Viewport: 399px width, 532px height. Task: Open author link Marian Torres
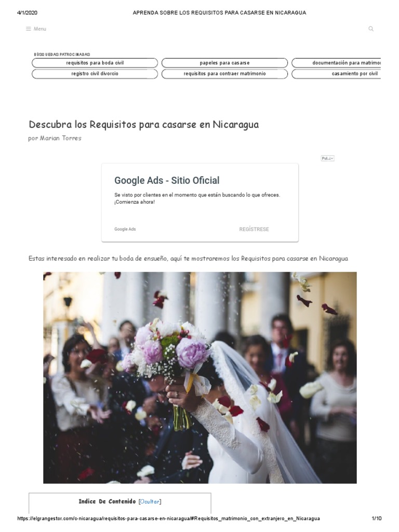60,138
